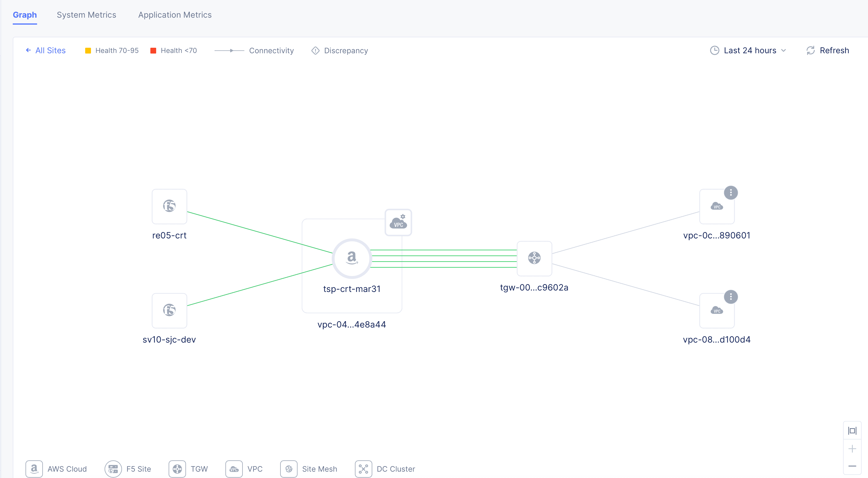Zoom in with the plus button
Image resolution: width=868 pixels, height=478 pixels.
[x=852, y=449]
